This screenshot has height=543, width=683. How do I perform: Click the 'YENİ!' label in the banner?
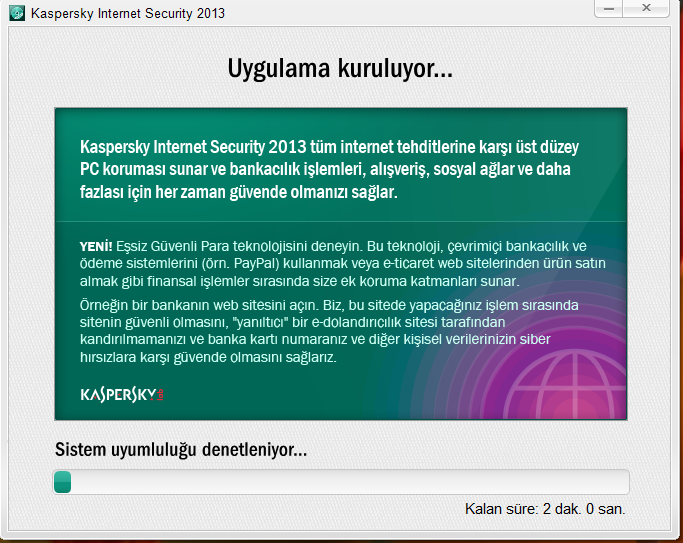[96, 246]
